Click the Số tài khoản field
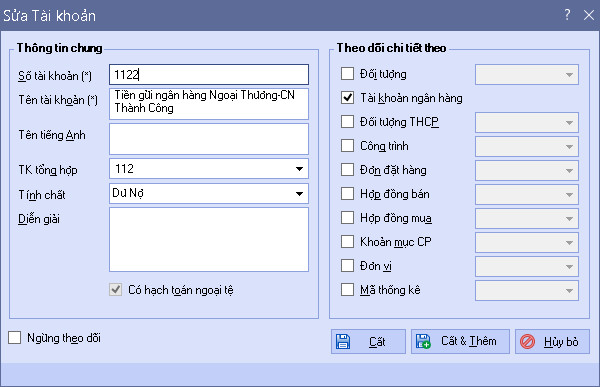 (209, 74)
